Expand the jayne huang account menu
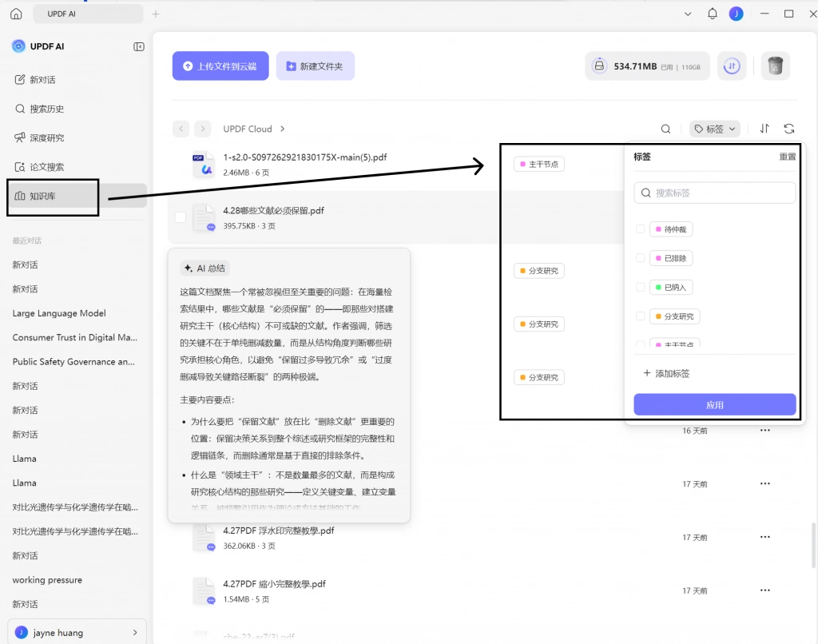 77,633
